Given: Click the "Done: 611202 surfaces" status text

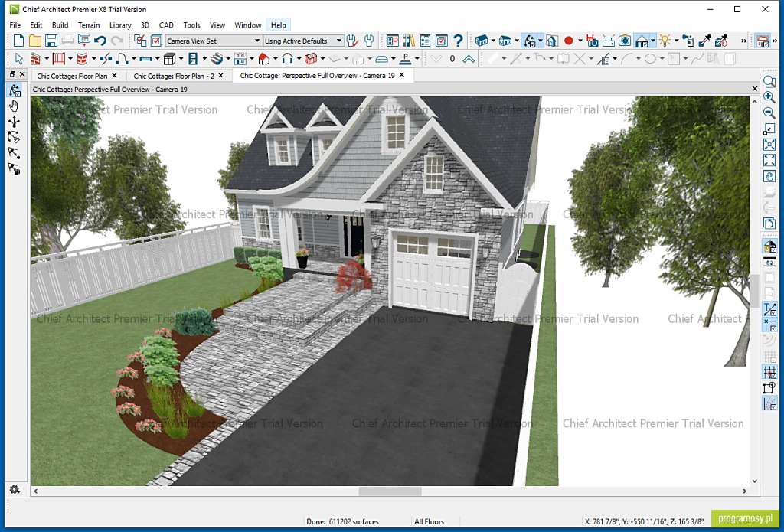Looking at the screenshot, I should point(342,521).
